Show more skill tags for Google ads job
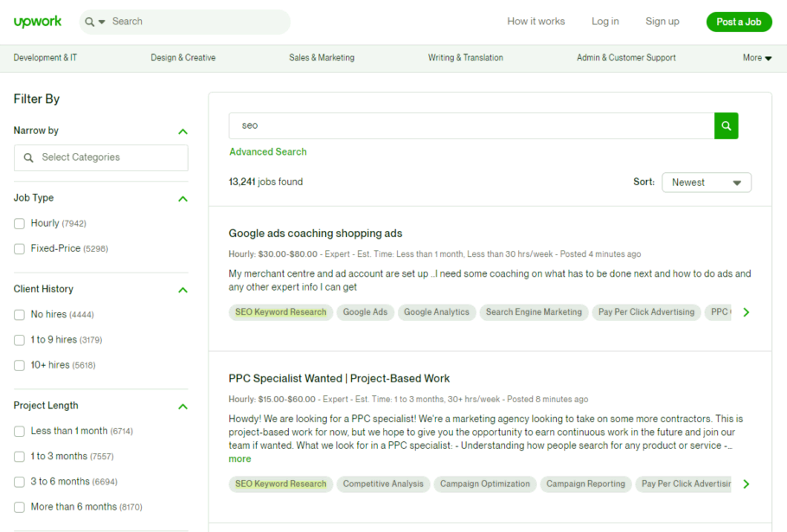Screen dimensions: 787x532 745,312
